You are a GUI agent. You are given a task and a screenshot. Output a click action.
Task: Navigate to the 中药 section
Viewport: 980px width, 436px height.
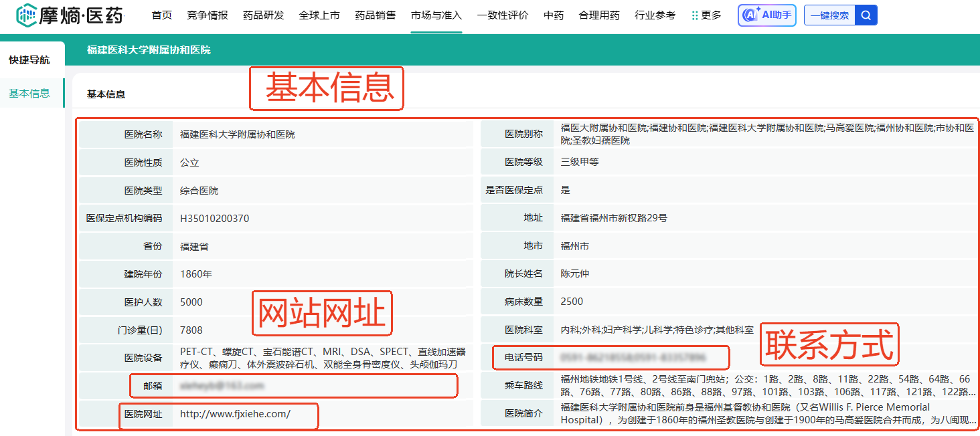coord(554,15)
